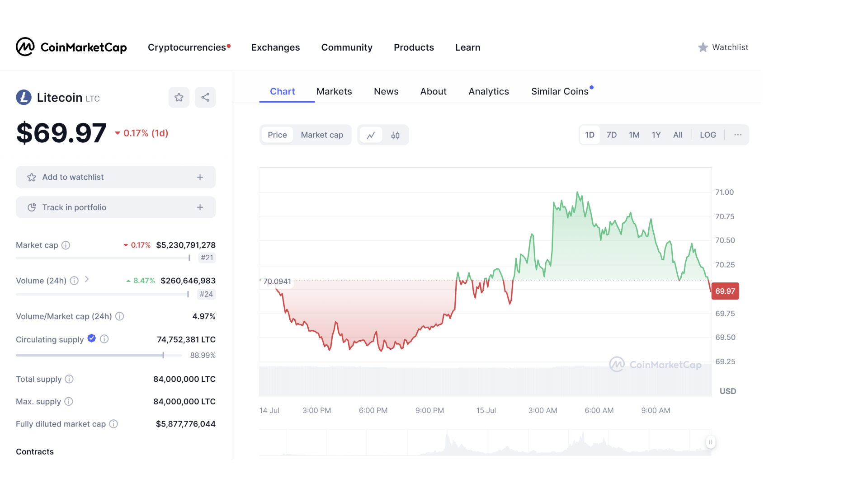Select the Price chart toggle
This screenshot has height=488, width=868.
[277, 135]
